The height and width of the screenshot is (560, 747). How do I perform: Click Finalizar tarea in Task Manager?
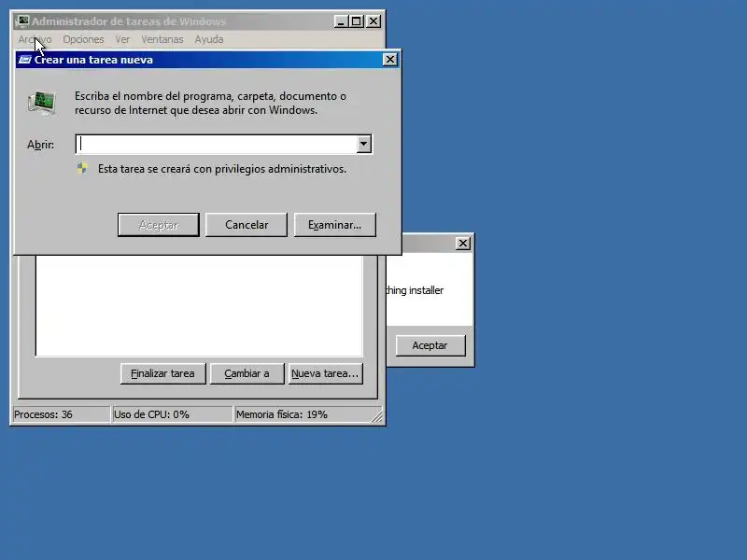pos(162,374)
